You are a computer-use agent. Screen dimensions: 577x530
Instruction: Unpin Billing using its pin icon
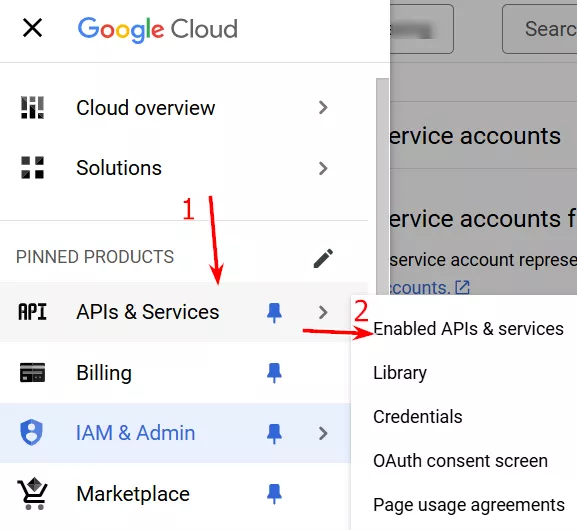[x=274, y=373]
